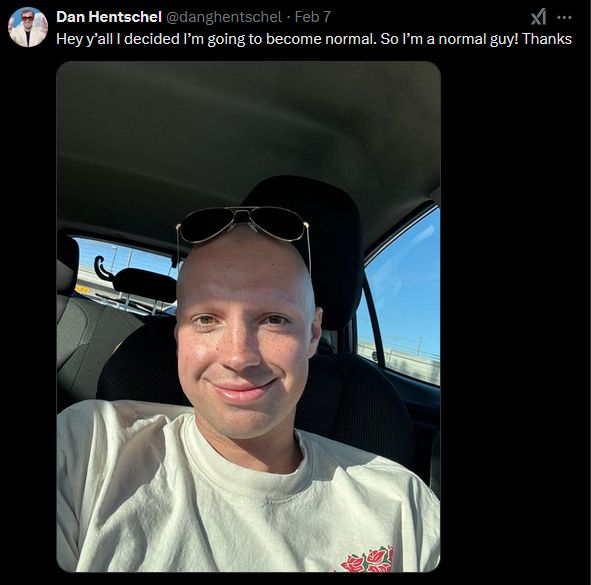Click the back seat headrest in photo
This screenshot has height=585, width=591.
coord(145,285)
